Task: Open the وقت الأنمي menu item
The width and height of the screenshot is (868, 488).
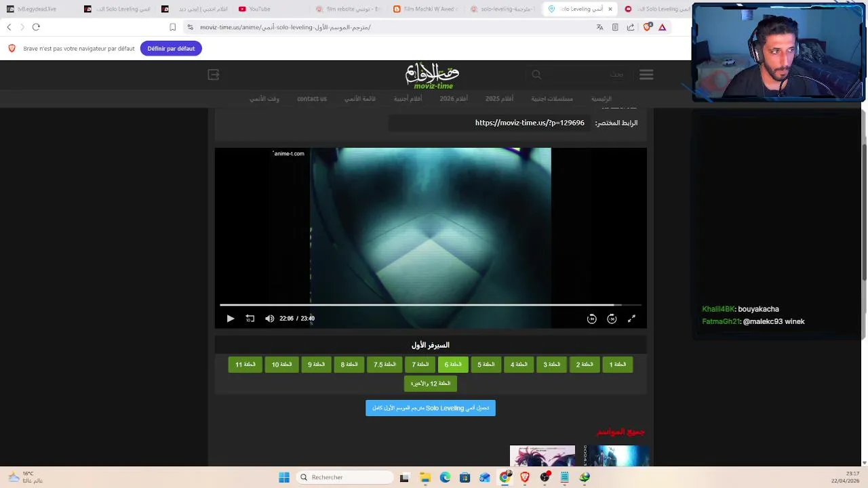Action: [264, 98]
